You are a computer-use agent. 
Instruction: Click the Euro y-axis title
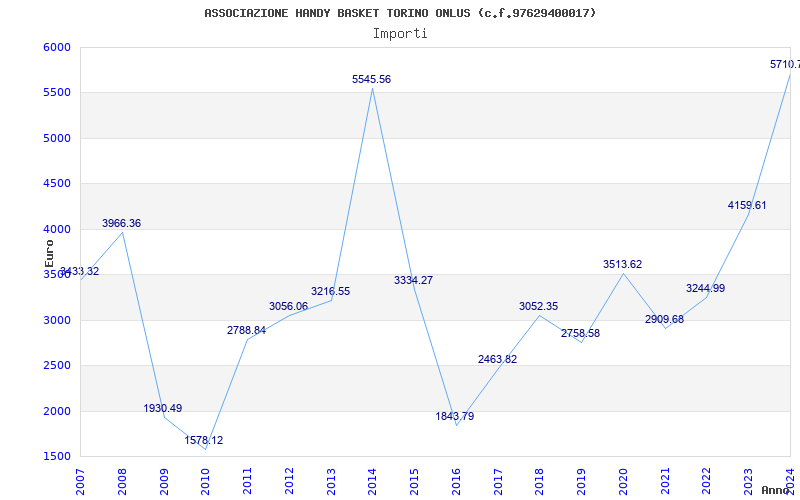[x=49, y=254]
